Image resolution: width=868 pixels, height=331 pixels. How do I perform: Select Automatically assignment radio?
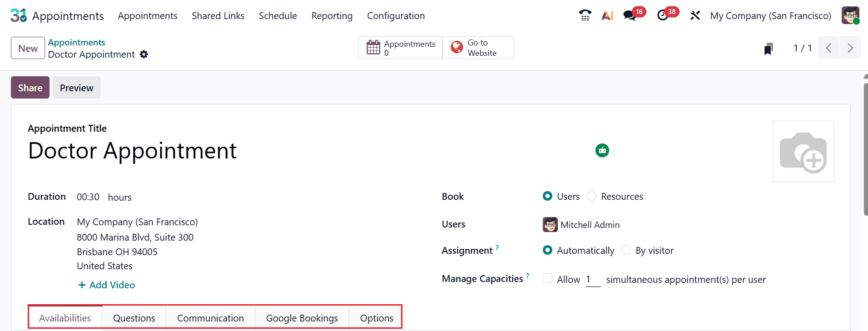pos(547,250)
